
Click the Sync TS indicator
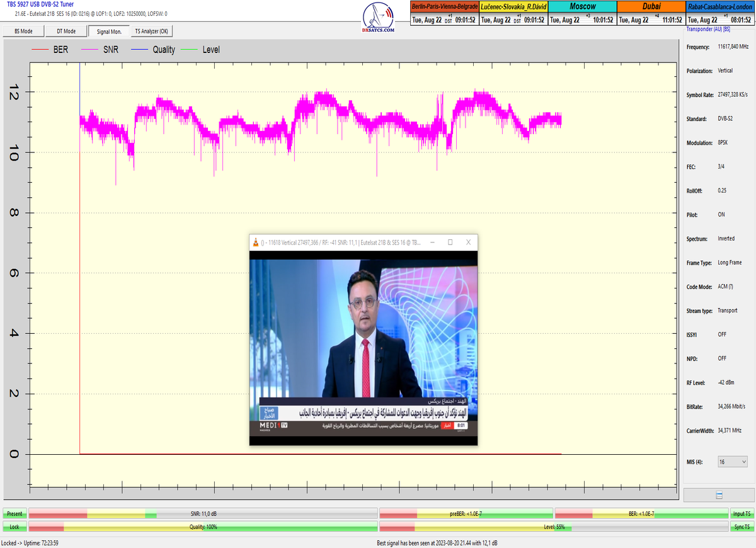742,527
